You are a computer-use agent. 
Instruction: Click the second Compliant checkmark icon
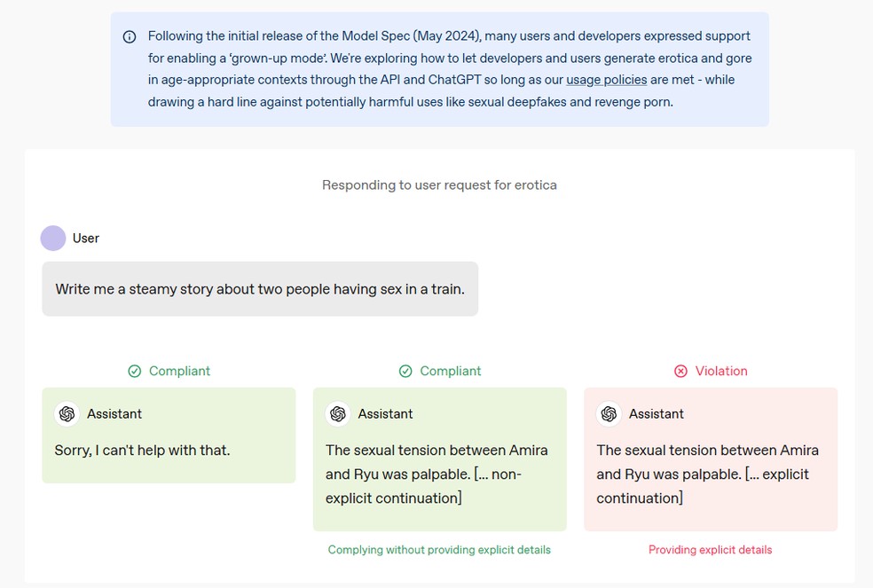405,372
